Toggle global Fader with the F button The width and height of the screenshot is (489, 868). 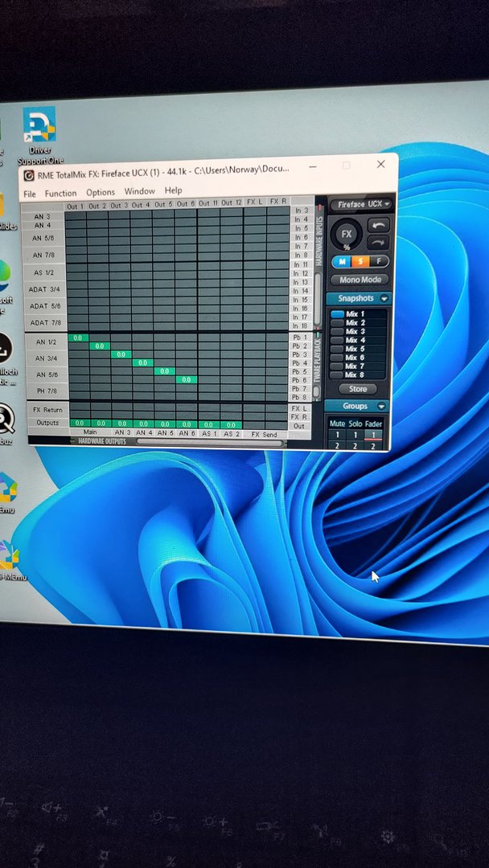click(379, 261)
